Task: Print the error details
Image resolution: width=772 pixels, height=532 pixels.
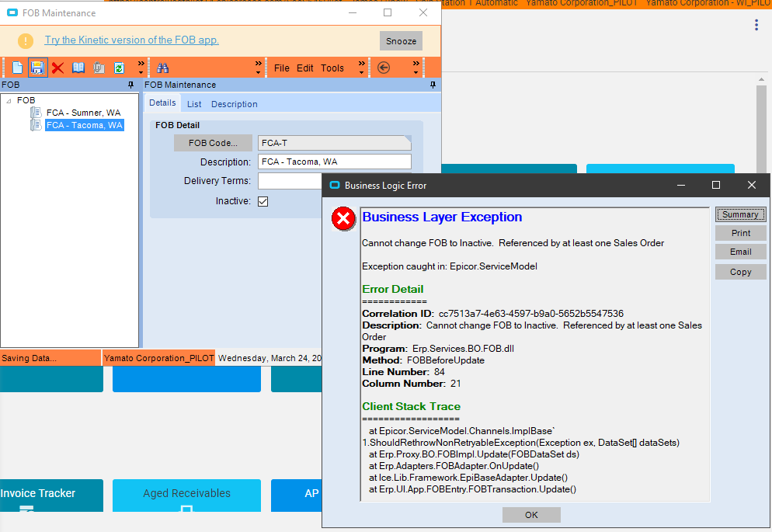Action: (740, 233)
